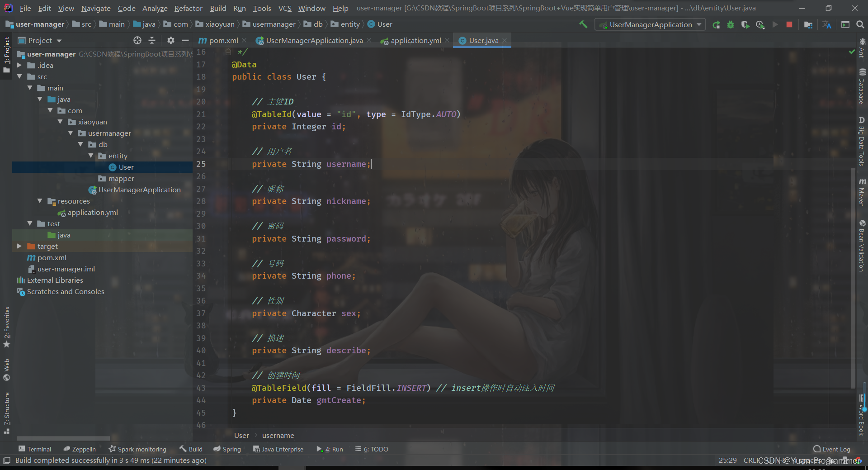Close the User.java tab
Image resolution: width=868 pixels, height=470 pixels.
pos(505,40)
